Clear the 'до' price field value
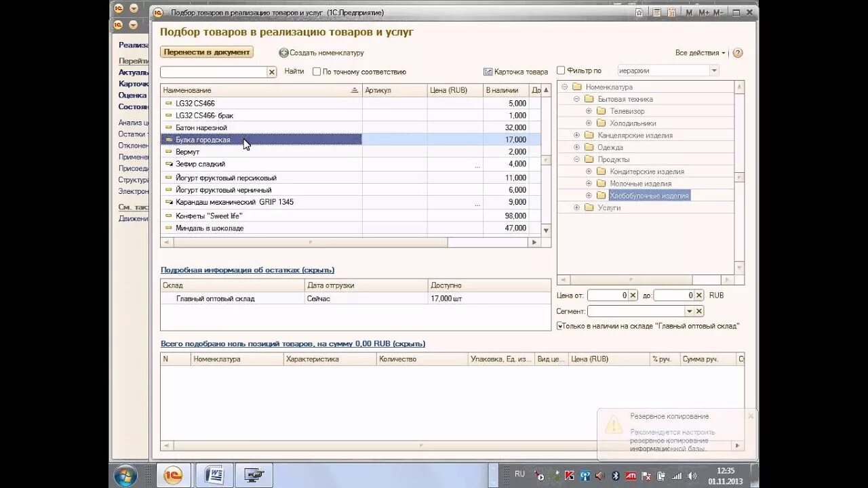 click(x=699, y=296)
